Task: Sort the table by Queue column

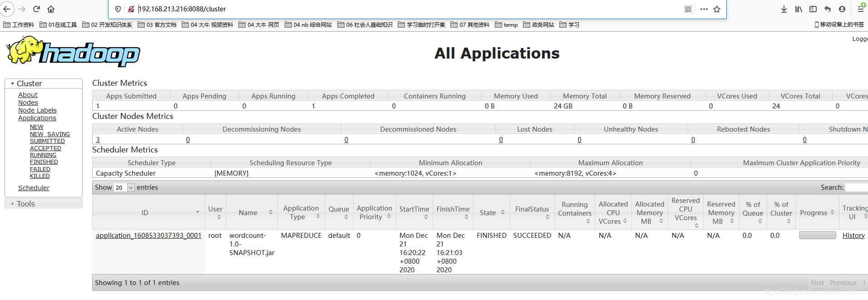Action: [x=339, y=212]
